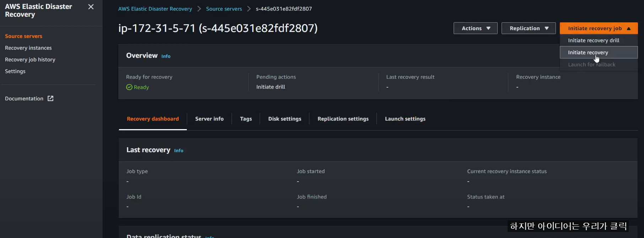This screenshot has width=644, height=238.
Task: Expand the Actions dropdown
Action: [x=475, y=28]
